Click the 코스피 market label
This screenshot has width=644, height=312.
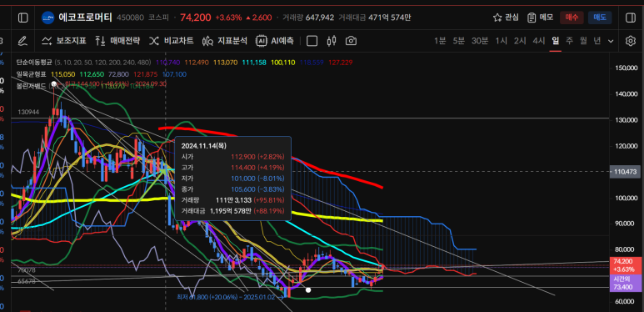(157, 18)
